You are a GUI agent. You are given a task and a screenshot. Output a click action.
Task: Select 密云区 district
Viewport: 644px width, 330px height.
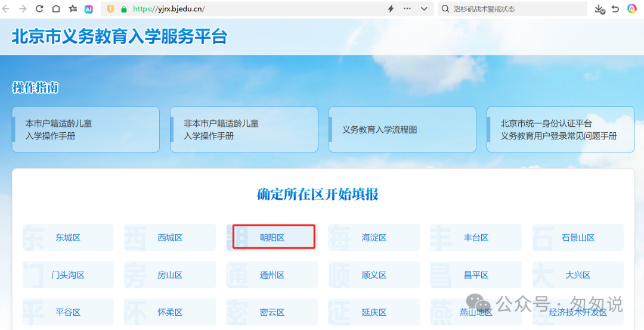point(272,312)
